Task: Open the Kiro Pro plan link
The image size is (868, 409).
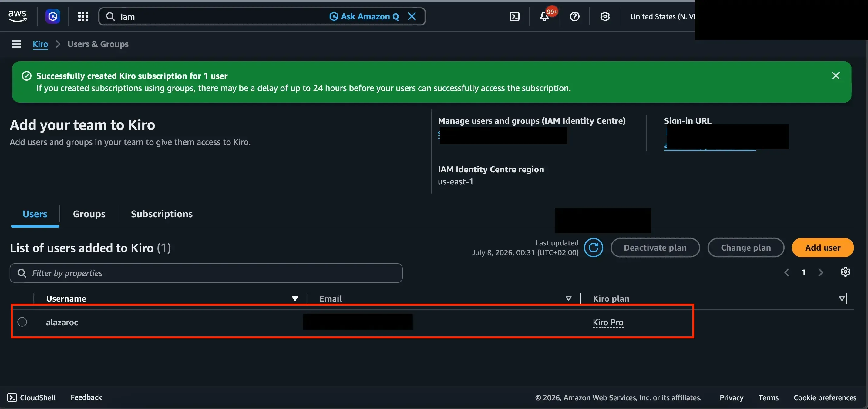Action: [x=608, y=322]
